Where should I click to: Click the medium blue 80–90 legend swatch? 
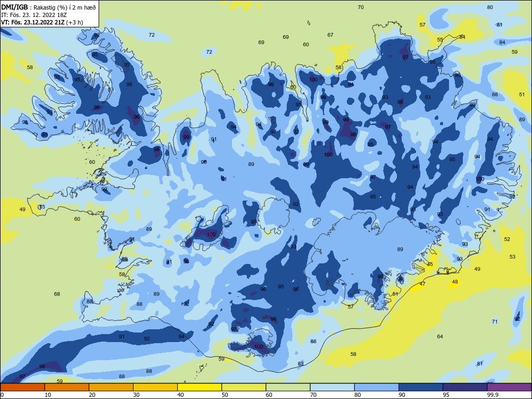coord(377,387)
